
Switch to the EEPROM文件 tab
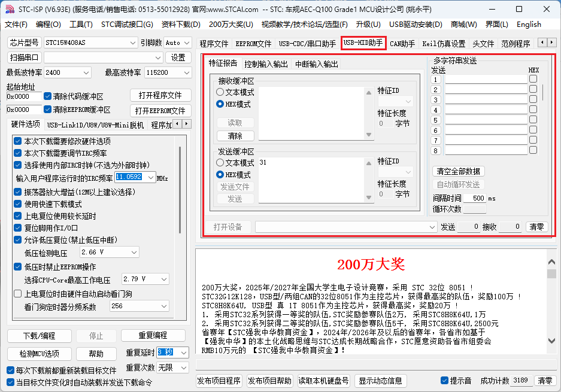253,44
